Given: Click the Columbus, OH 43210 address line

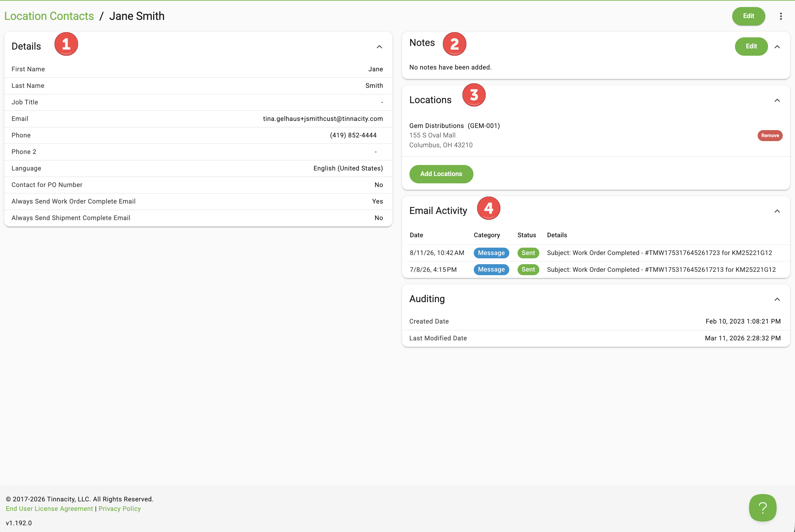Looking at the screenshot, I should (x=441, y=145).
